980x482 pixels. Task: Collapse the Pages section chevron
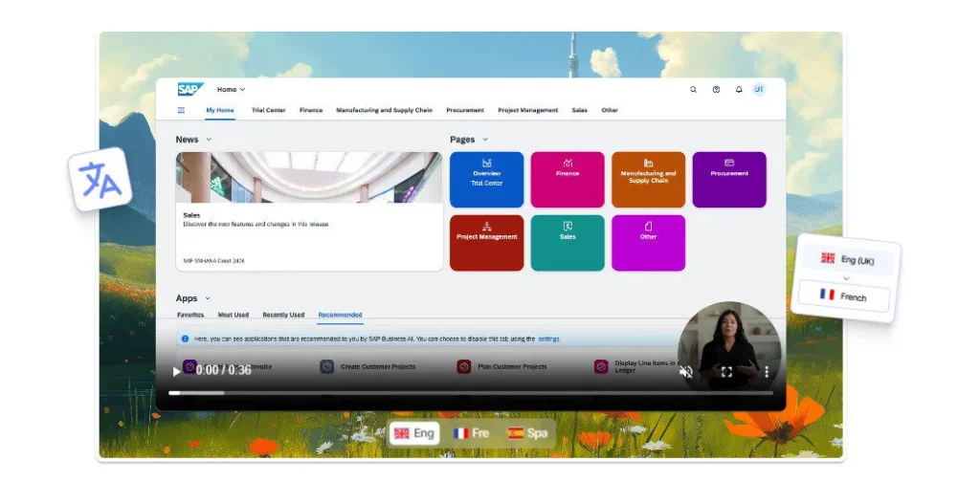(485, 140)
